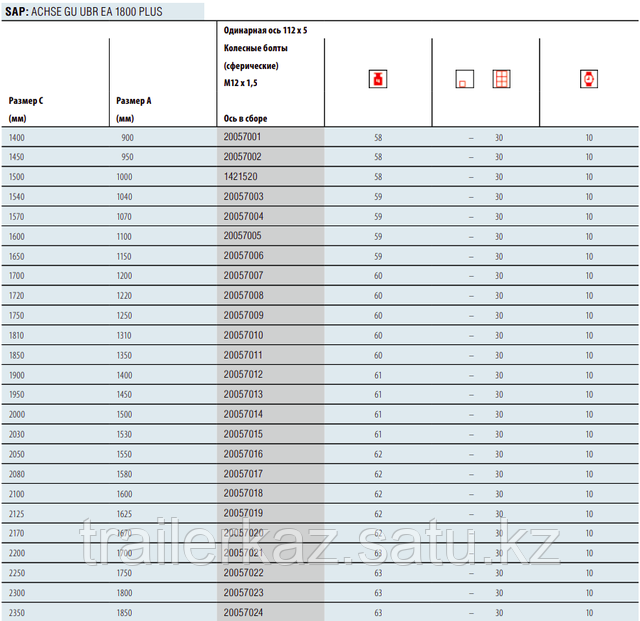Click the grid pallet packaging icon
Viewport: 640px width, 621px height.
pos(501,79)
